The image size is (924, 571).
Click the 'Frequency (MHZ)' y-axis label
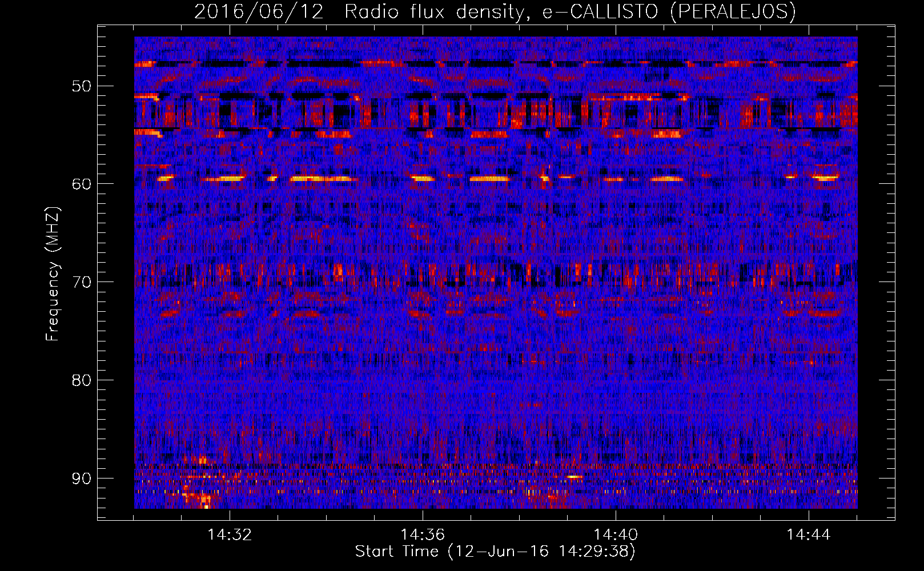click(x=53, y=274)
